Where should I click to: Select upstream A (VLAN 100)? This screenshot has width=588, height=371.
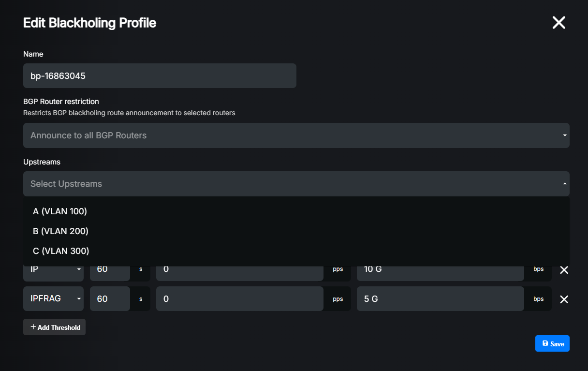pos(59,211)
